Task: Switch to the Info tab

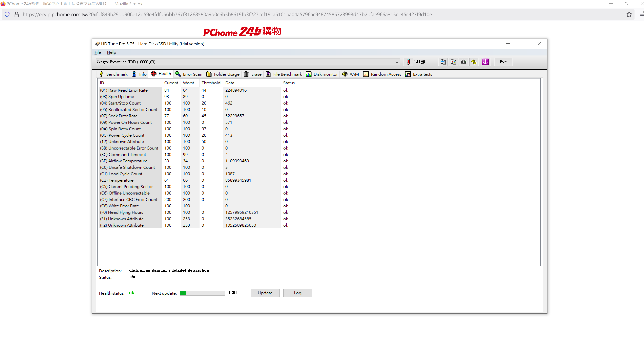Action: (139, 74)
